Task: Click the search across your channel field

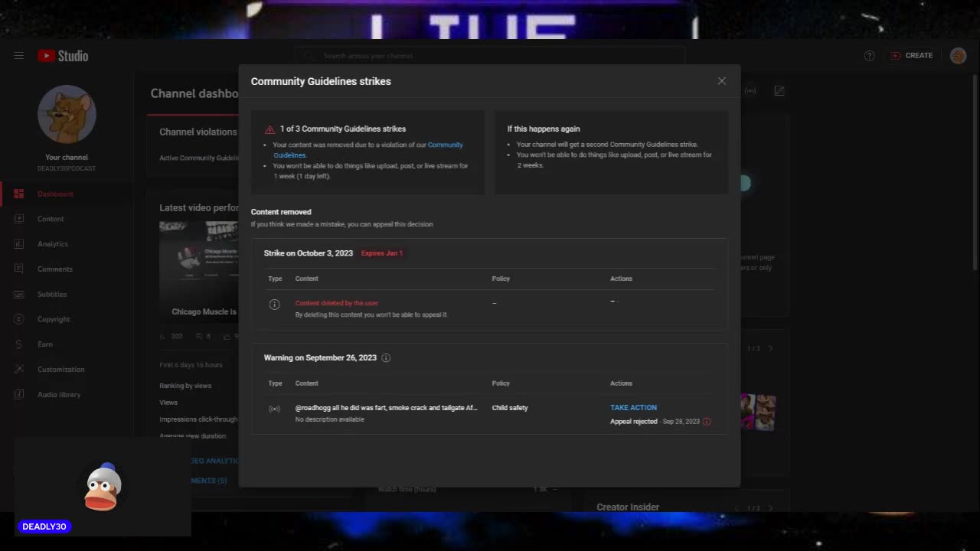Action: point(490,56)
